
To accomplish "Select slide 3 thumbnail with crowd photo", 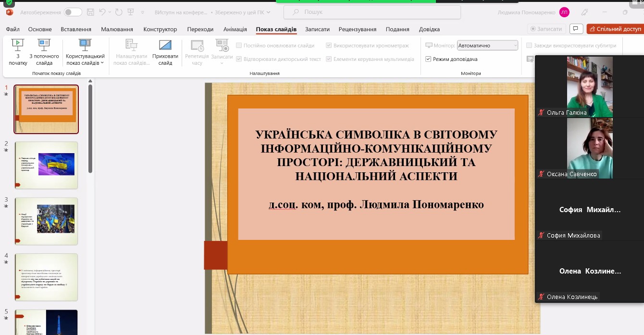I will [x=46, y=221].
